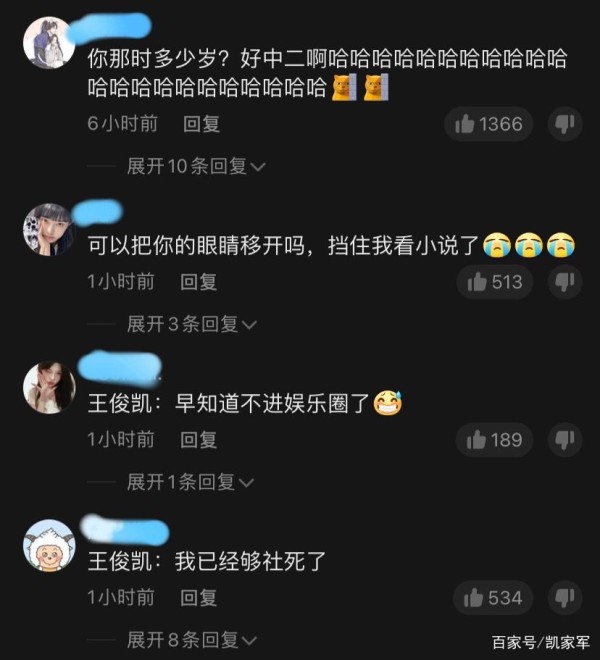Viewport: 600px width, 660px height.
Task: Reply to the 我已经够社死了 comment
Action: tap(198, 598)
